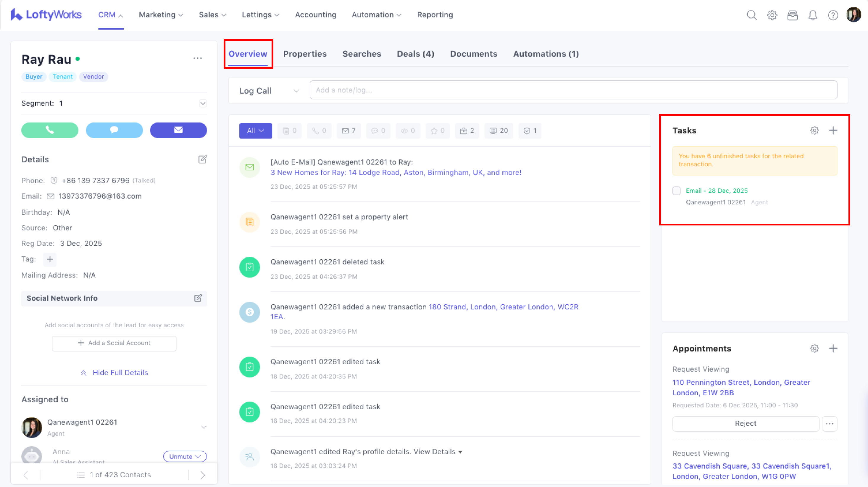Filter timeline by transactions (2)
Viewport: 868px width, 487px height.
pyautogui.click(x=467, y=131)
